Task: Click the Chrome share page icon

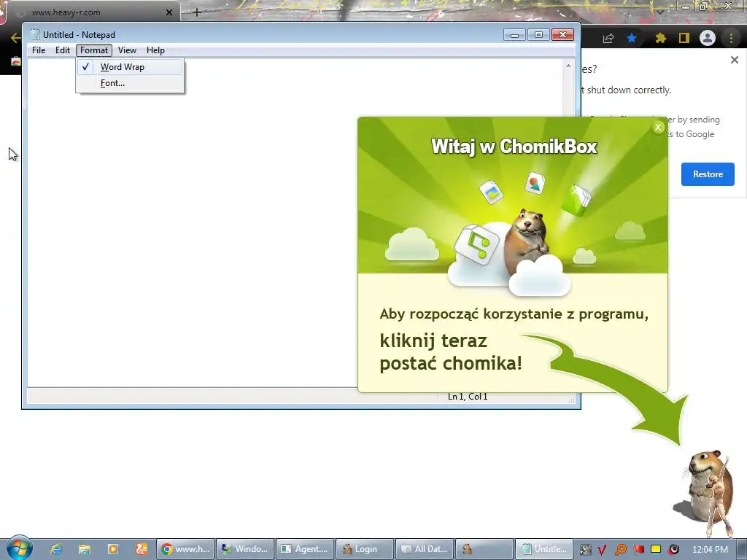Action: 608,39
